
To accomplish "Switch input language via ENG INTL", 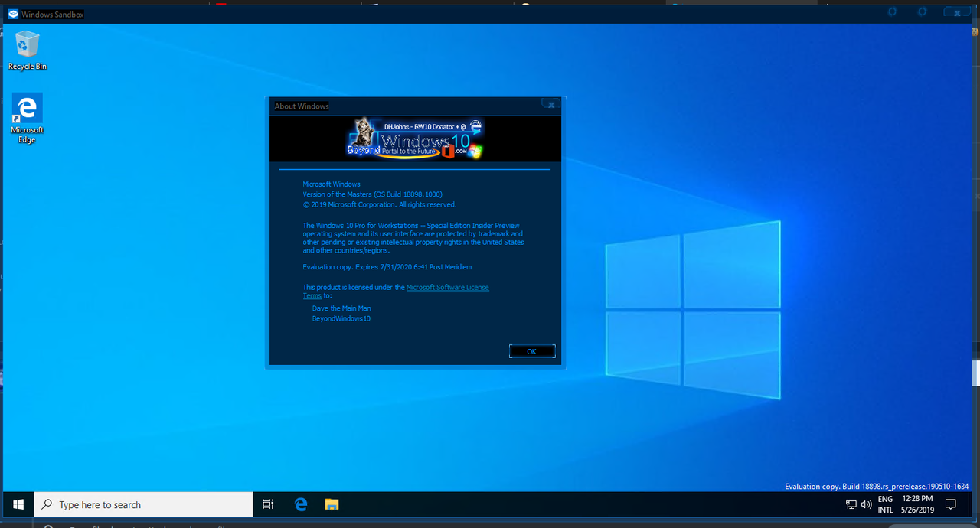I will click(x=885, y=504).
